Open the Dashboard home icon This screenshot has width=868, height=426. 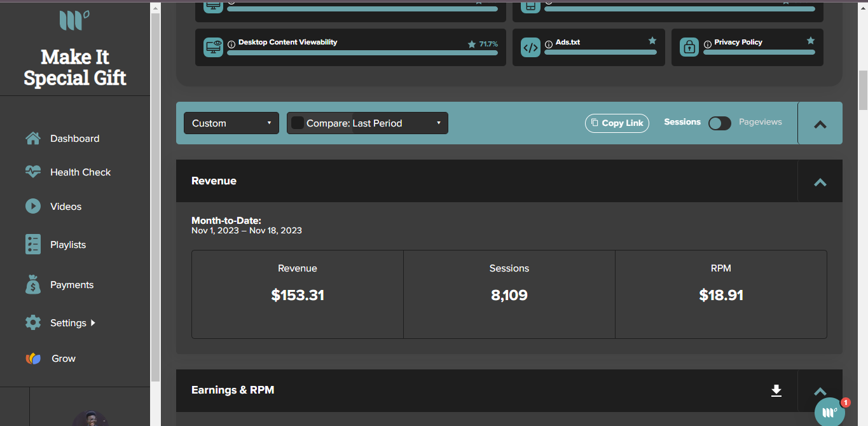point(33,139)
